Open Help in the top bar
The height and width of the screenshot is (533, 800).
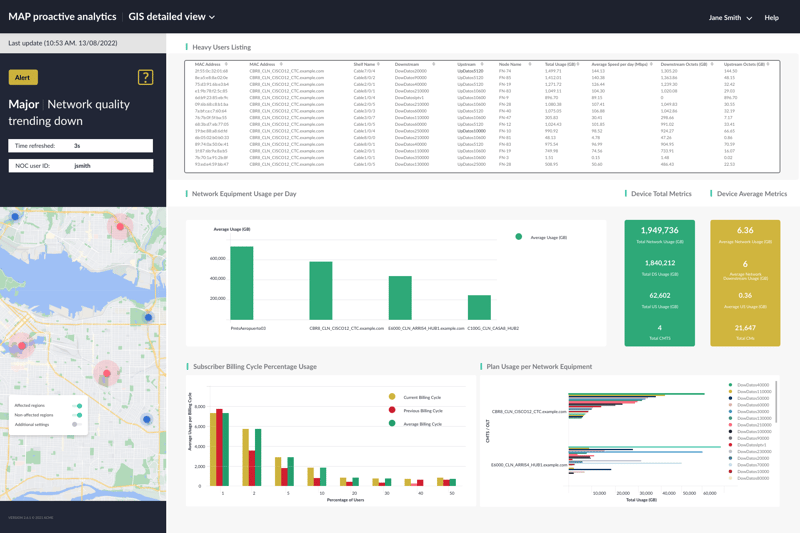tap(771, 17)
